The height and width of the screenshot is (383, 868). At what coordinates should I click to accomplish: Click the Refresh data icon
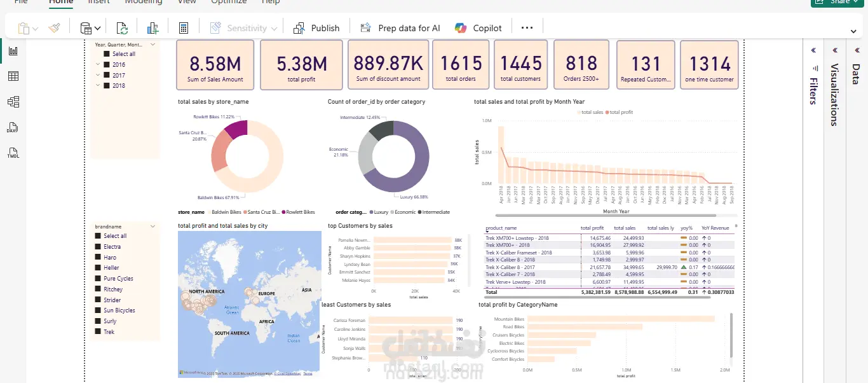click(122, 28)
